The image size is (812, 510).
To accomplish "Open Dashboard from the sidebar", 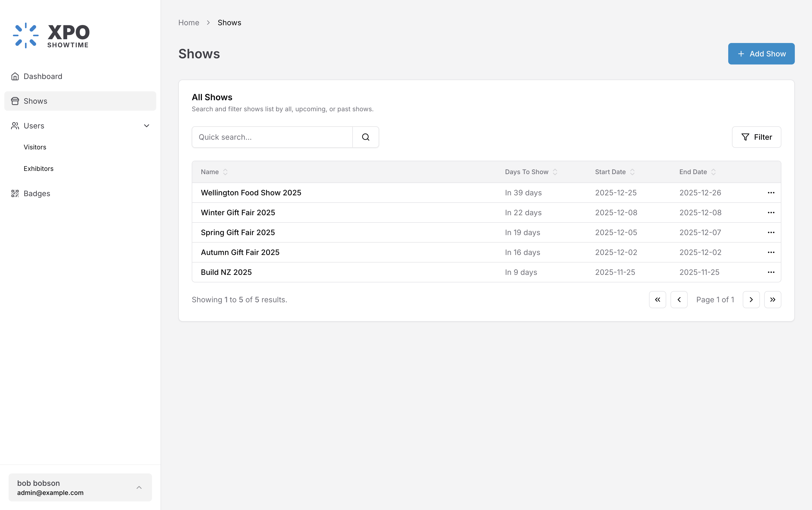I will (x=43, y=76).
